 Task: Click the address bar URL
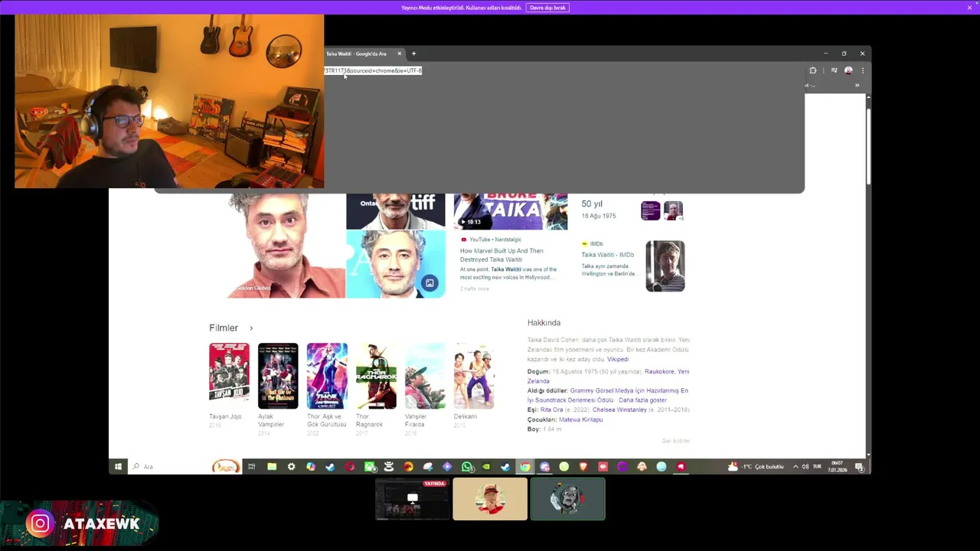(x=373, y=70)
